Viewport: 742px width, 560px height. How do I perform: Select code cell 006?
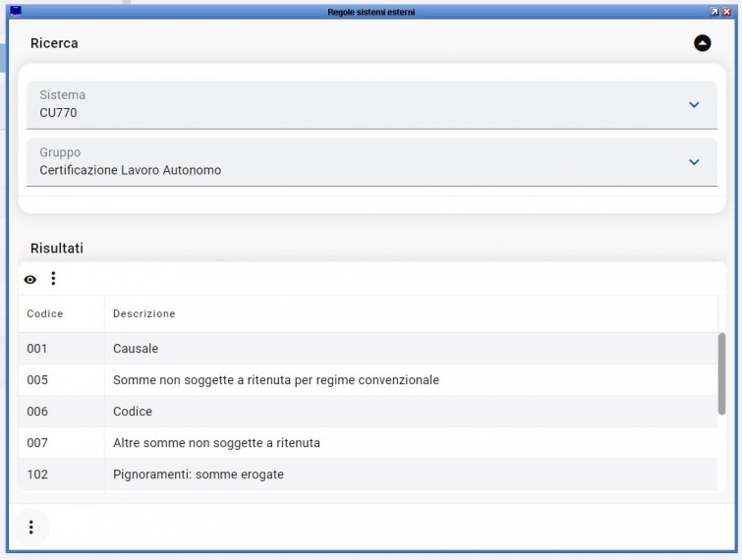[x=62, y=412]
